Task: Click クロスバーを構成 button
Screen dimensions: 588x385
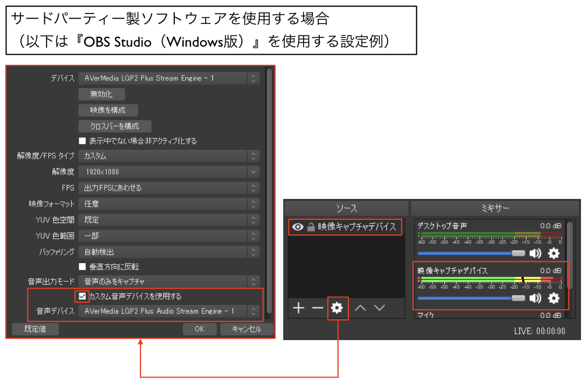Action: click(x=115, y=127)
